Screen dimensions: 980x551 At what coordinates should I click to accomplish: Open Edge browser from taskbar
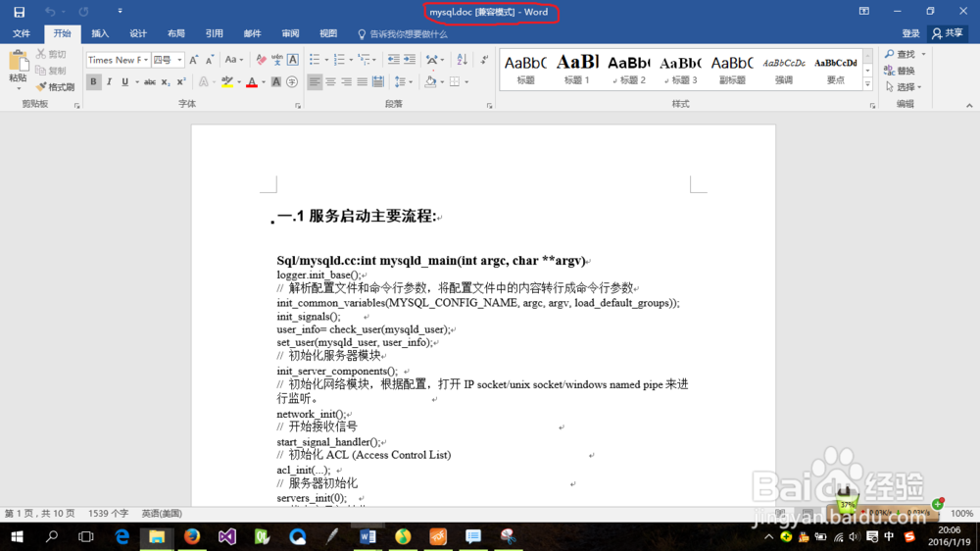pos(122,536)
